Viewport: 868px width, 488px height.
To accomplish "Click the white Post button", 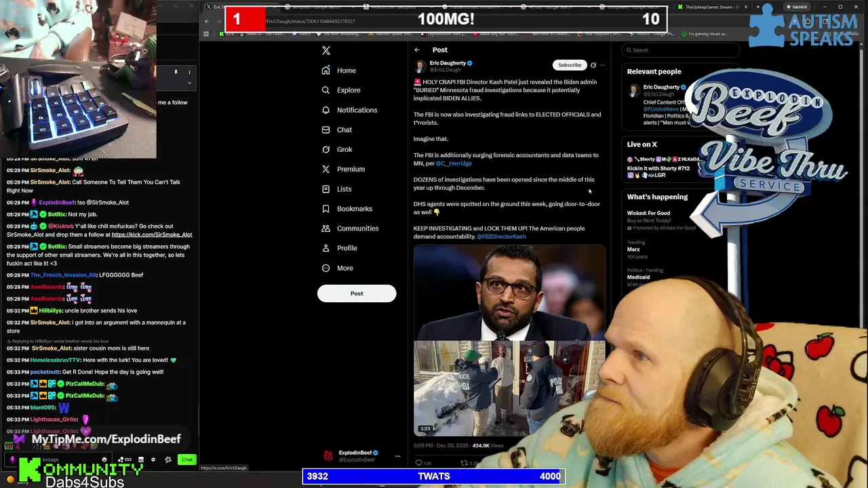I will (357, 293).
